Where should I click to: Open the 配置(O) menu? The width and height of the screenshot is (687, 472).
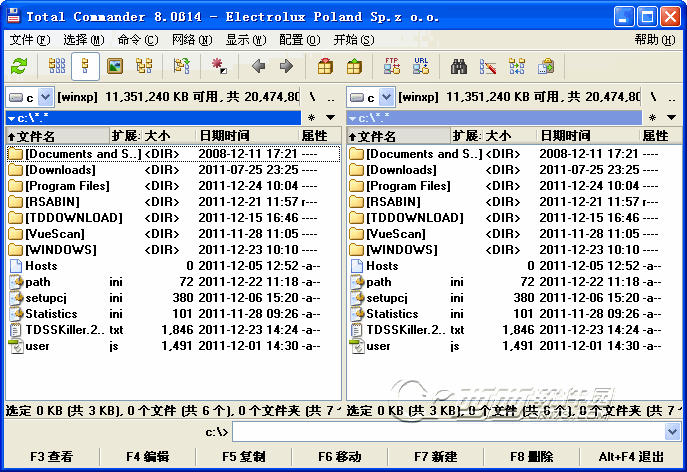pos(300,40)
